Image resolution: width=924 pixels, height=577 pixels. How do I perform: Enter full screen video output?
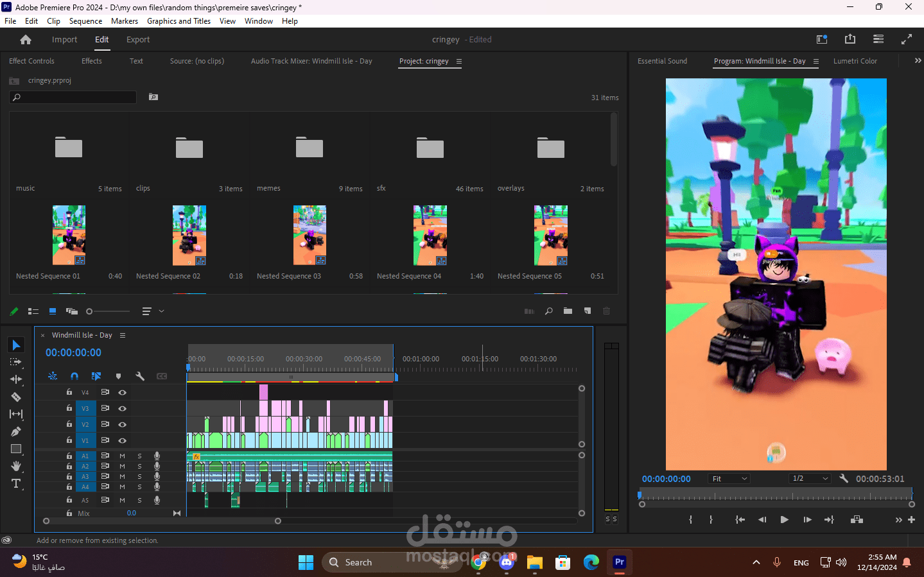(x=907, y=39)
